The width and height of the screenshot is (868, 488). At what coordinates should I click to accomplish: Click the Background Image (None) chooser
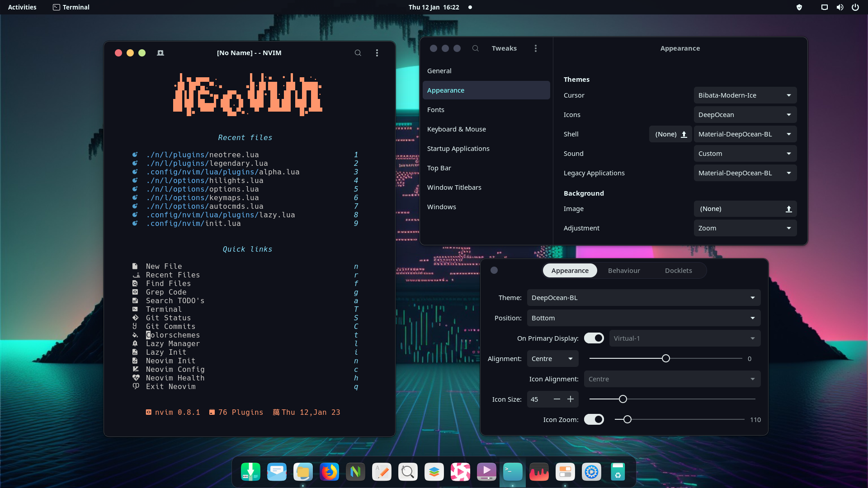(745, 209)
